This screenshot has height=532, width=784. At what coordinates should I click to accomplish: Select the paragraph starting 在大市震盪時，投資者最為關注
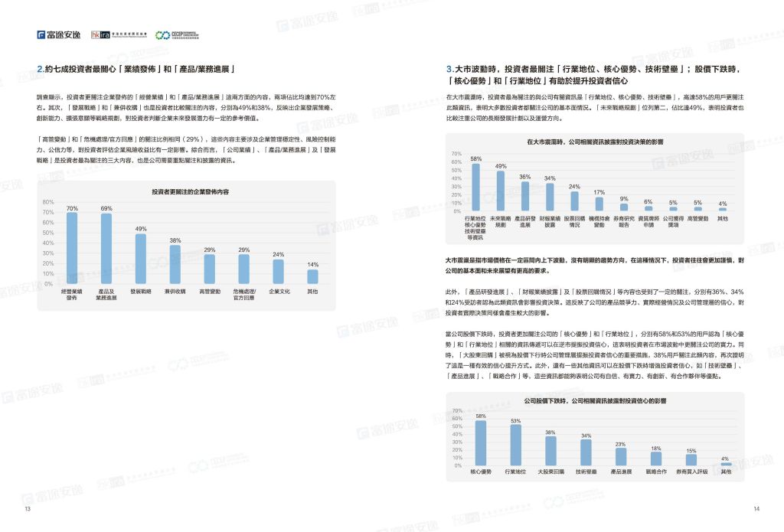(x=595, y=107)
